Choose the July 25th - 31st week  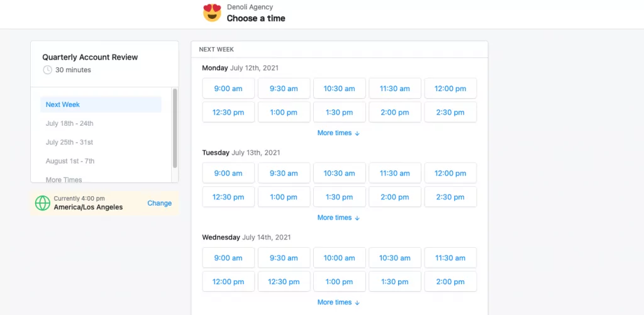pos(70,142)
